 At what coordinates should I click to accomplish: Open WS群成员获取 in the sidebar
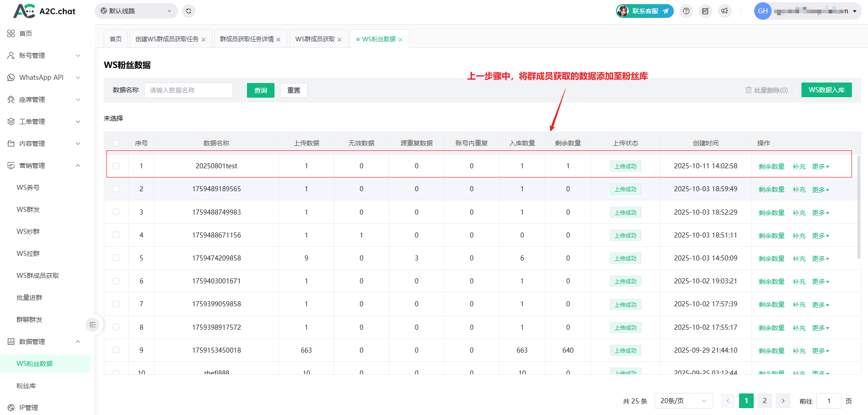point(38,276)
